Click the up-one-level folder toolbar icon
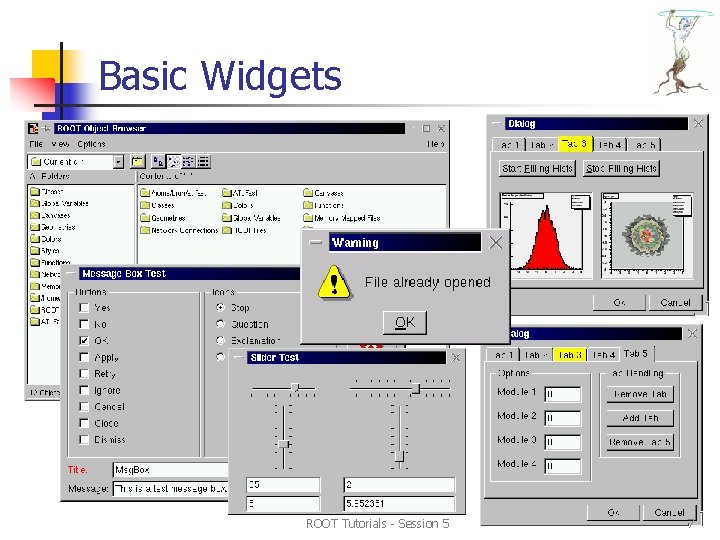 coord(137,162)
